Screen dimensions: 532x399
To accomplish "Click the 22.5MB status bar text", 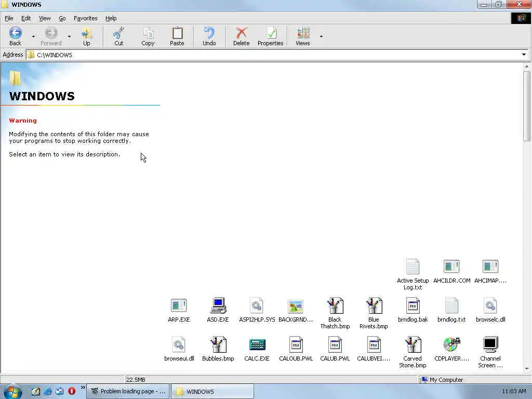I will coord(136,380).
